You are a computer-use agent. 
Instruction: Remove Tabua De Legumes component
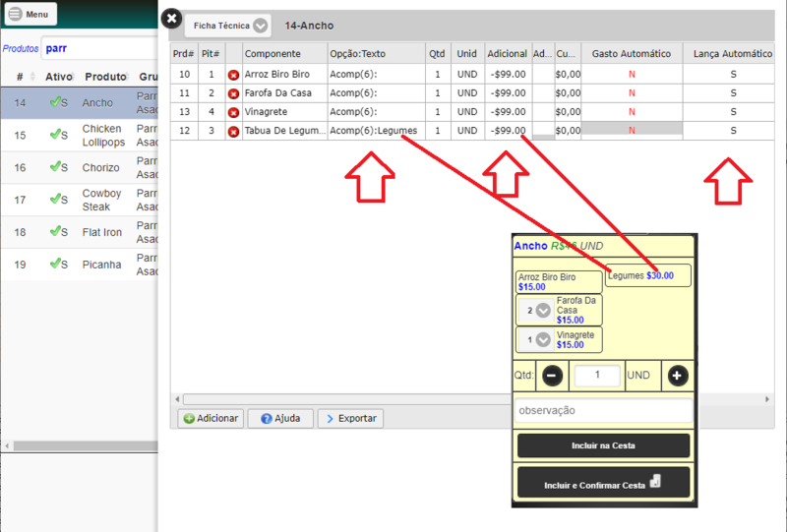[233, 132]
